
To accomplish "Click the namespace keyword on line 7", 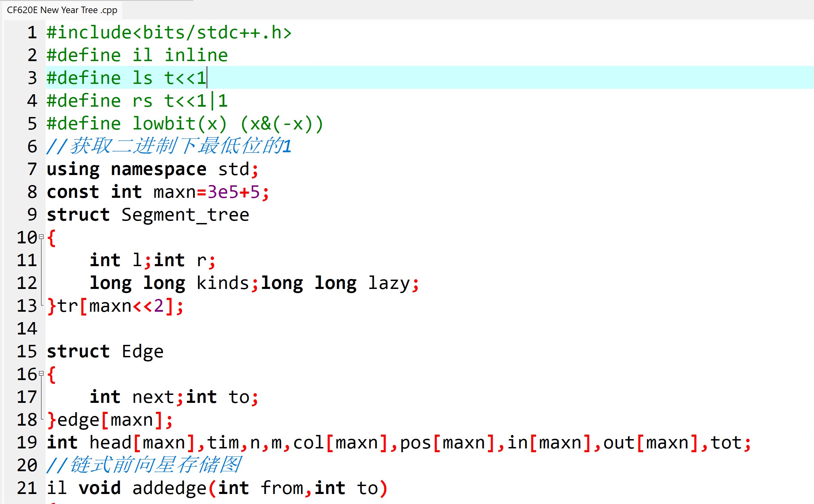I will (x=158, y=169).
